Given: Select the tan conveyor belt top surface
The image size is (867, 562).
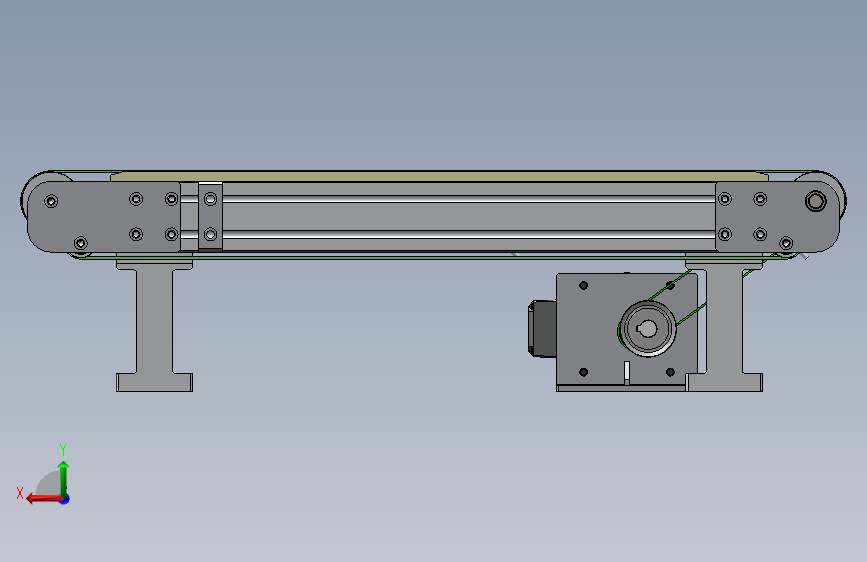Looking at the screenshot, I should pyautogui.click(x=439, y=177).
